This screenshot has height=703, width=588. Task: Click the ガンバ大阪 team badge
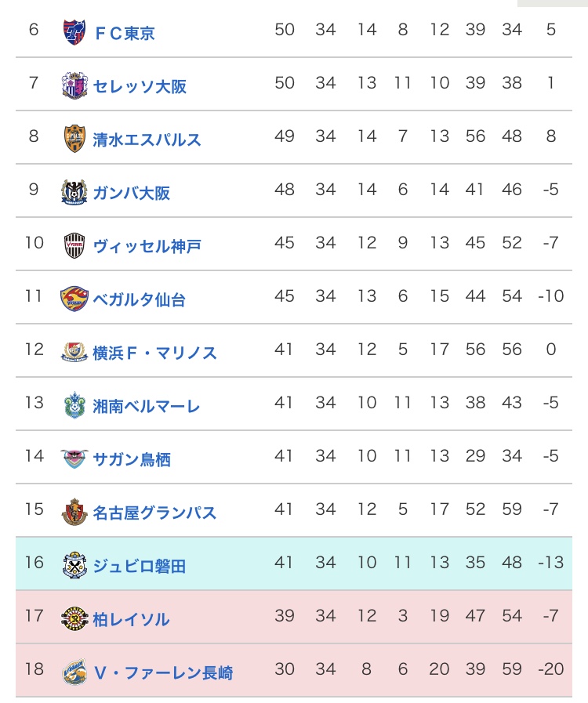(x=74, y=192)
